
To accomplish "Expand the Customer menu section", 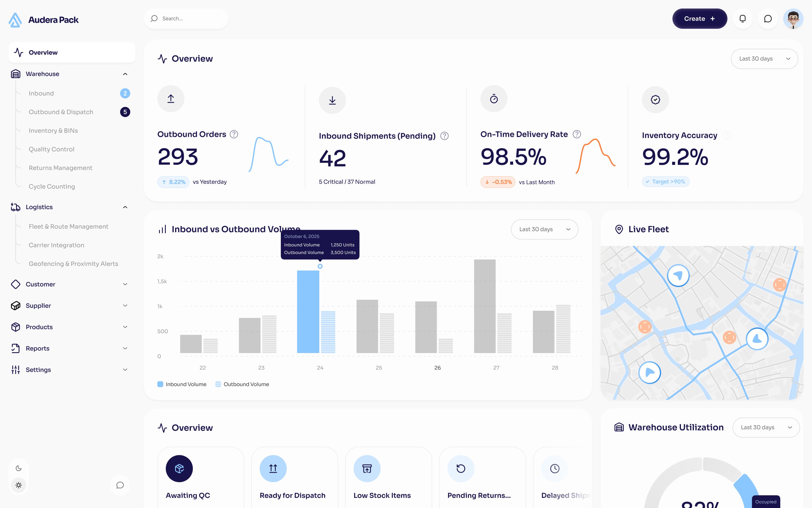I will pyautogui.click(x=125, y=284).
